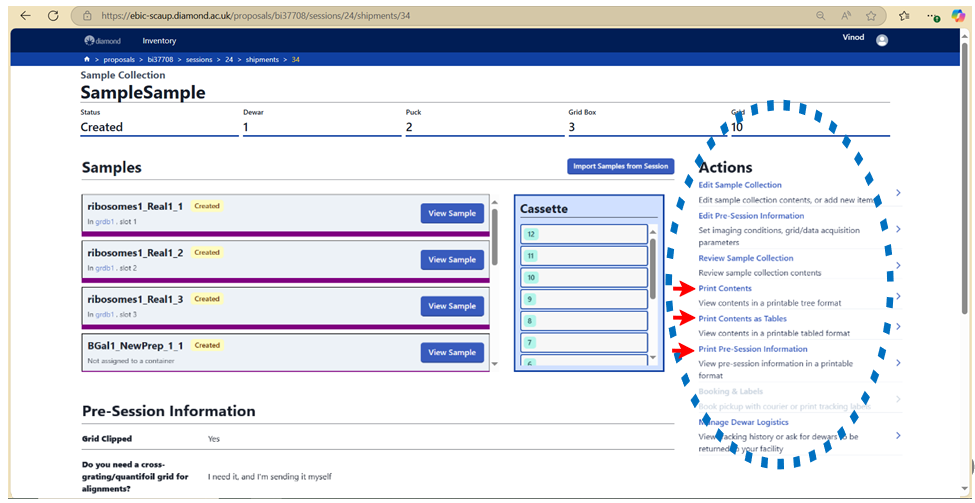Image resolution: width=975 pixels, height=503 pixels.
Task: Click the 'BGal1_NewPrep_1_1' sample name
Action: (x=136, y=345)
